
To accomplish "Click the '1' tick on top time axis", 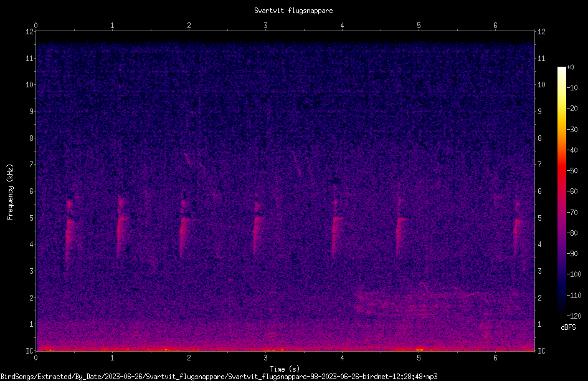I will click(113, 26).
